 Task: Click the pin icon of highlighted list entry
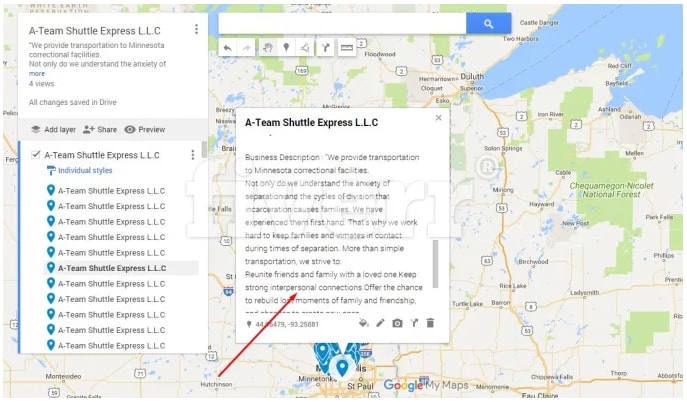(x=51, y=268)
